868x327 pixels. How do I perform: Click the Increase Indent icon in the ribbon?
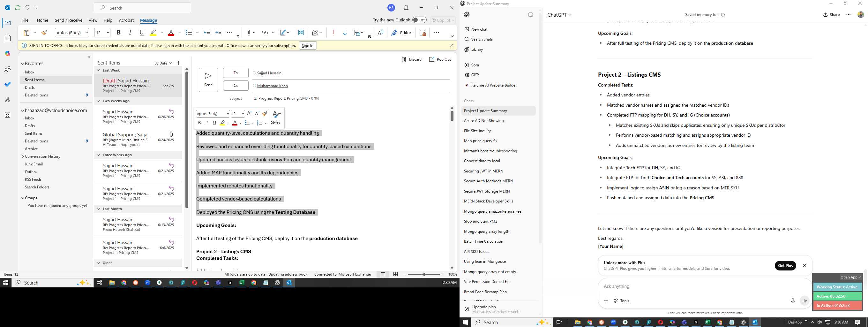tap(218, 33)
